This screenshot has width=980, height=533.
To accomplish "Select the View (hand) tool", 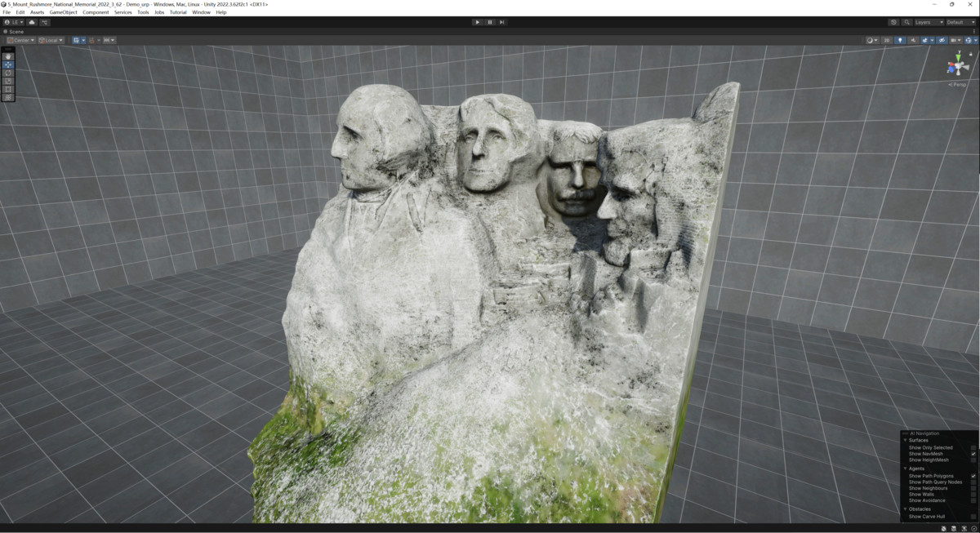I will (7, 56).
